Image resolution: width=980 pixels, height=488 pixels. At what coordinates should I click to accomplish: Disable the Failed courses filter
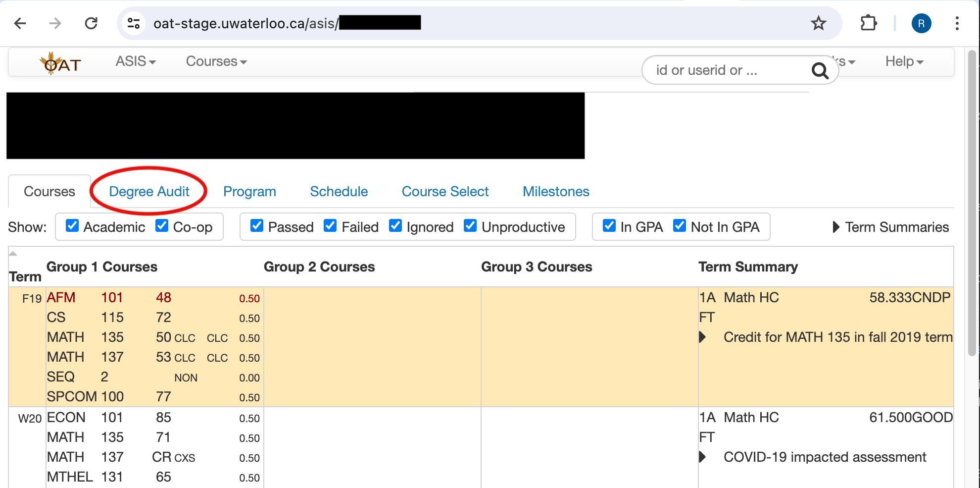tap(330, 225)
